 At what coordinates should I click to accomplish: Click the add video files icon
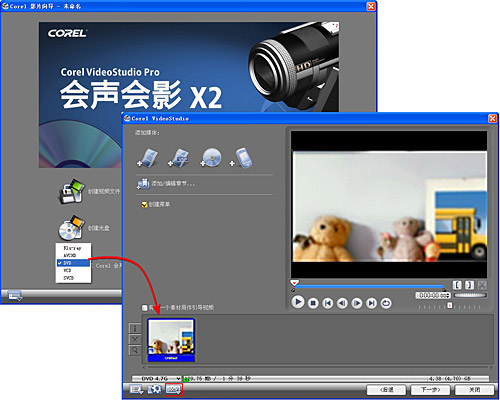147,158
